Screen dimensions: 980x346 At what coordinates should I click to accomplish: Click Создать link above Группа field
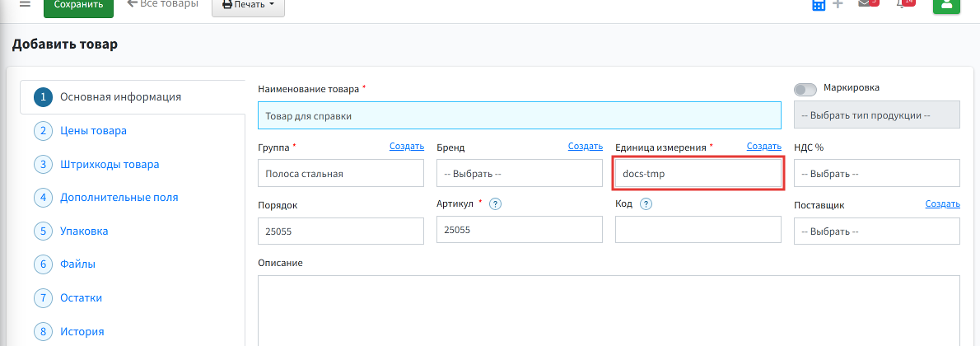point(407,147)
